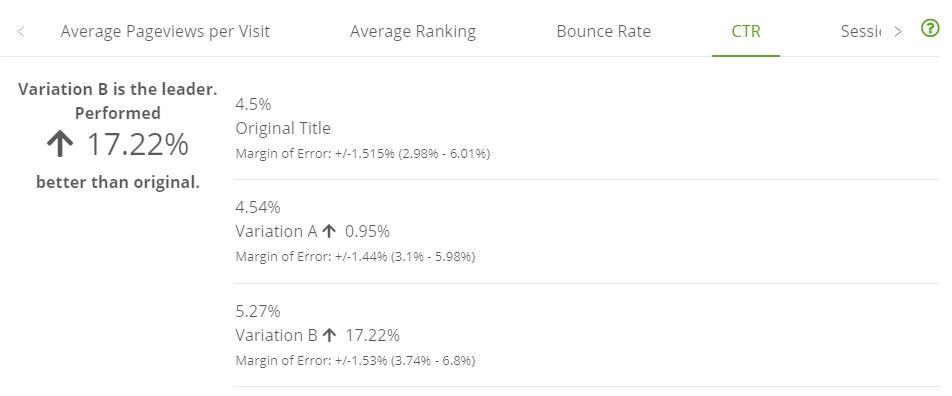
Task: Open the Average Ranking tab
Action: tap(413, 31)
